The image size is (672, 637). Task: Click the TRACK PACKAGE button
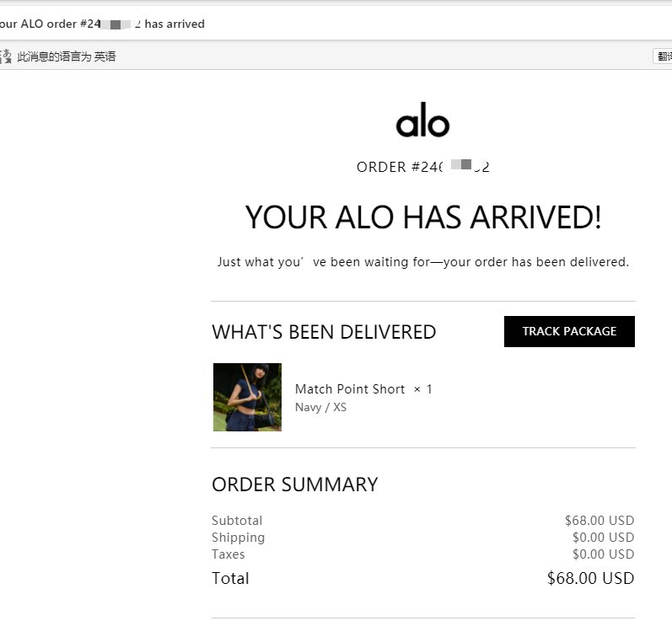click(569, 331)
